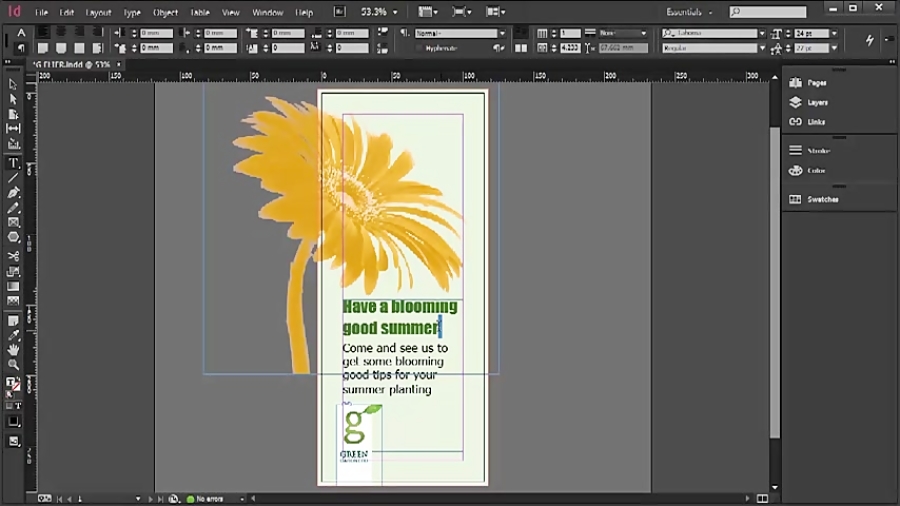The height and width of the screenshot is (506, 900).
Task: Toggle formatting affects container button
Action: [x=9, y=406]
